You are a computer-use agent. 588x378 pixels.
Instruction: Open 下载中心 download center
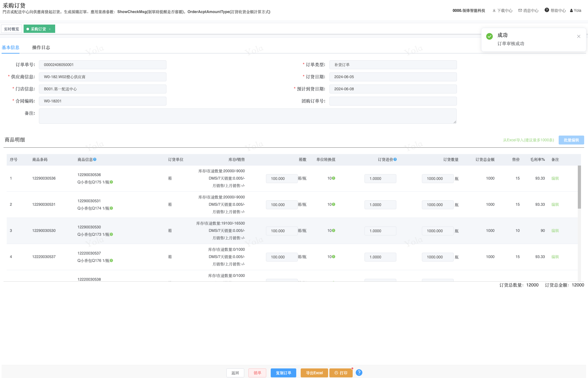(x=502, y=11)
